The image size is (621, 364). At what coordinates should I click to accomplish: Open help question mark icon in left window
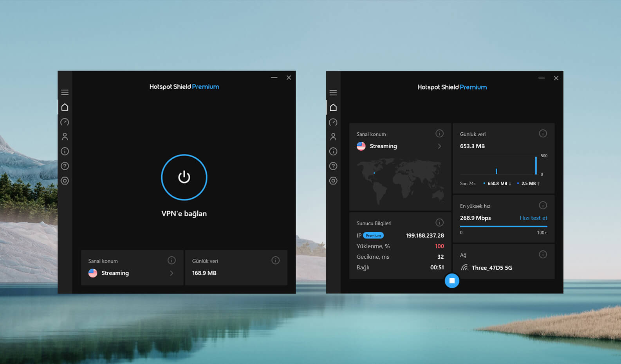(x=65, y=166)
